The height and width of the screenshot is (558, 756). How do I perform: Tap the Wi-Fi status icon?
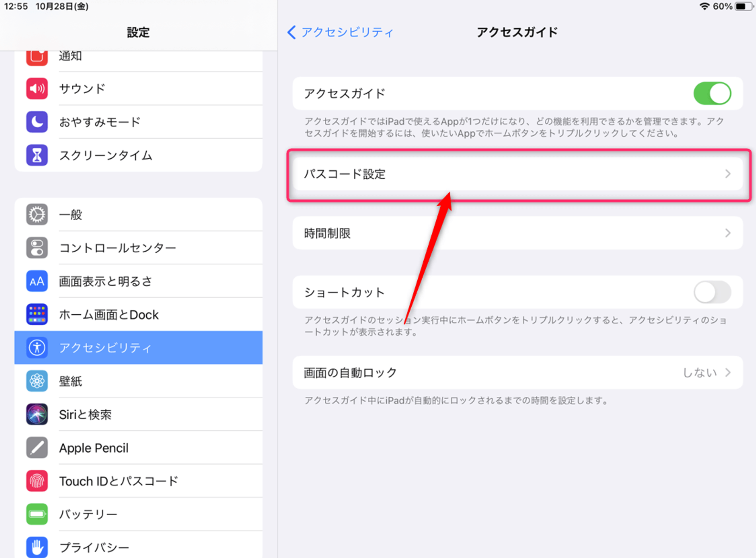(704, 6)
